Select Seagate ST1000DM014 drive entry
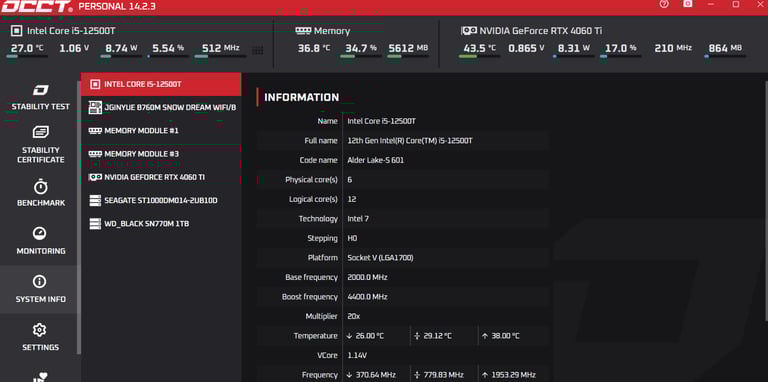The image size is (768, 382). (161, 200)
